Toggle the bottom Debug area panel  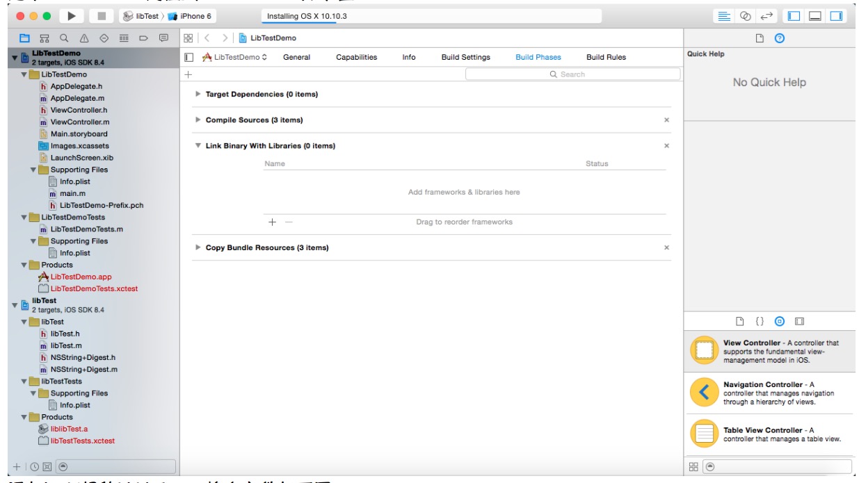pyautogui.click(x=815, y=16)
